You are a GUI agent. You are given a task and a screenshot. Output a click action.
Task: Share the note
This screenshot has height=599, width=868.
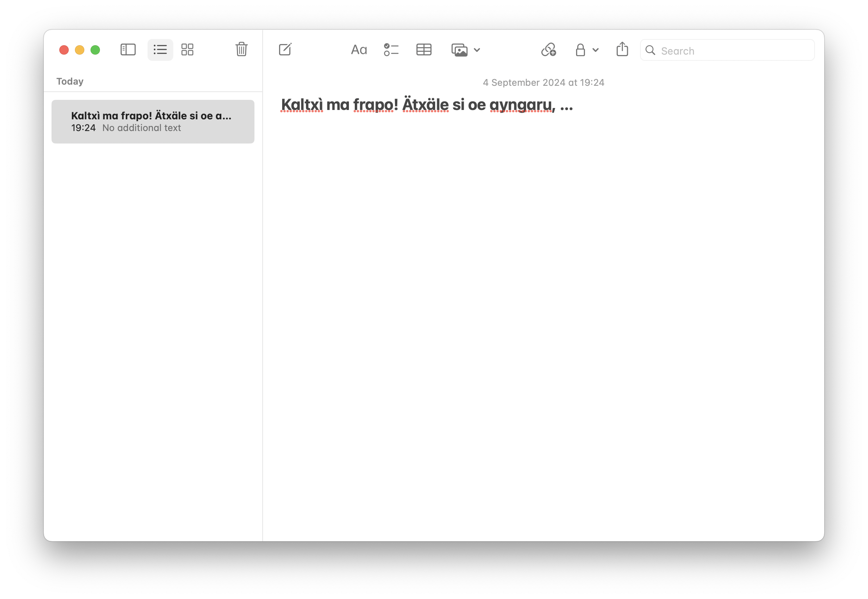[622, 50]
